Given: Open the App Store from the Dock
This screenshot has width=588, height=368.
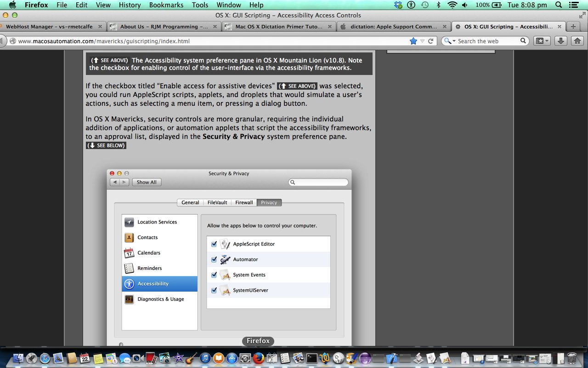Looking at the screenshot, I should coord(232,358).
